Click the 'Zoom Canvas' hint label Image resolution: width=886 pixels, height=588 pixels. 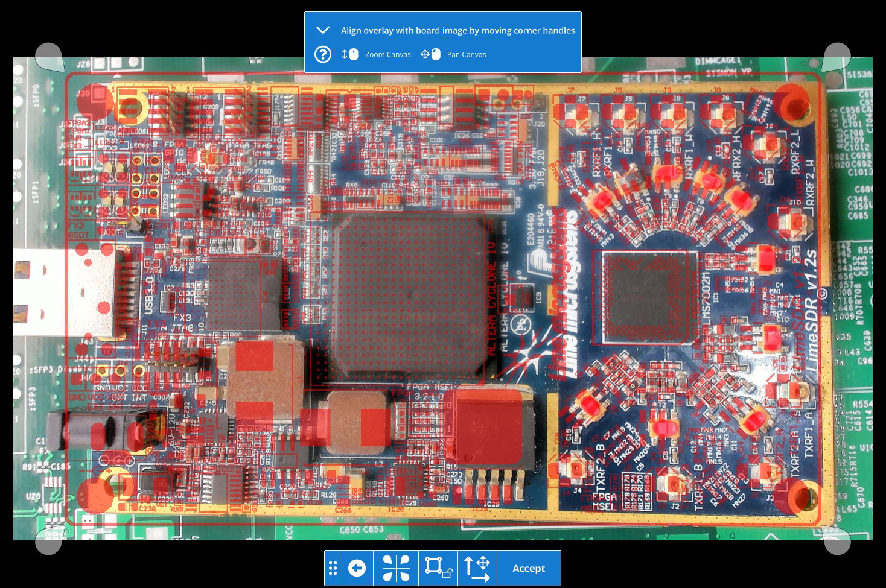point(387,54)
